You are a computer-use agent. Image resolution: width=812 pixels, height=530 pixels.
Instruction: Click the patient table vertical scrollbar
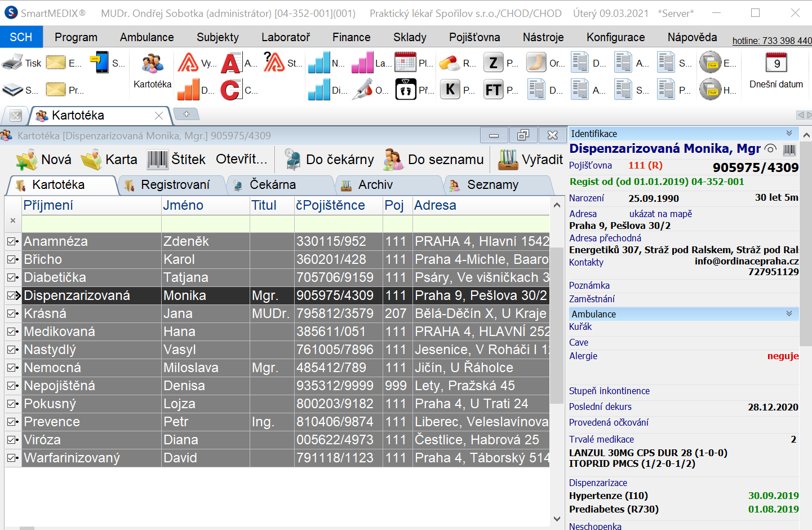[557, 324]
